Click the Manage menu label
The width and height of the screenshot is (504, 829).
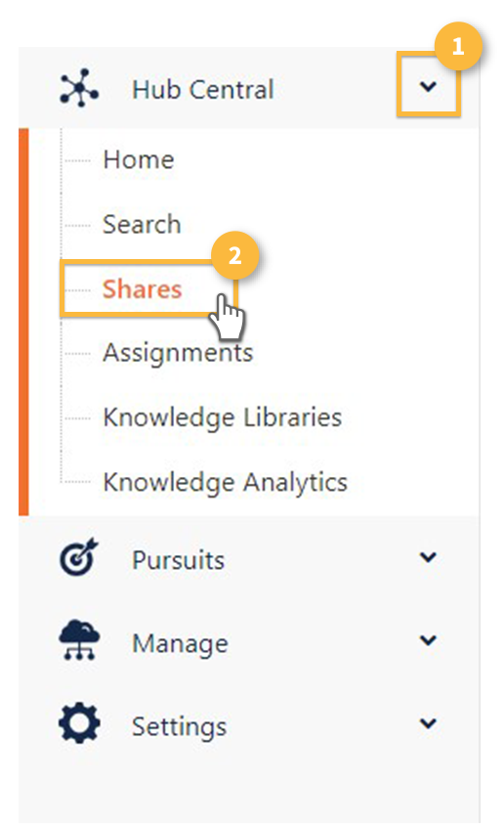(x=180, y=644)
